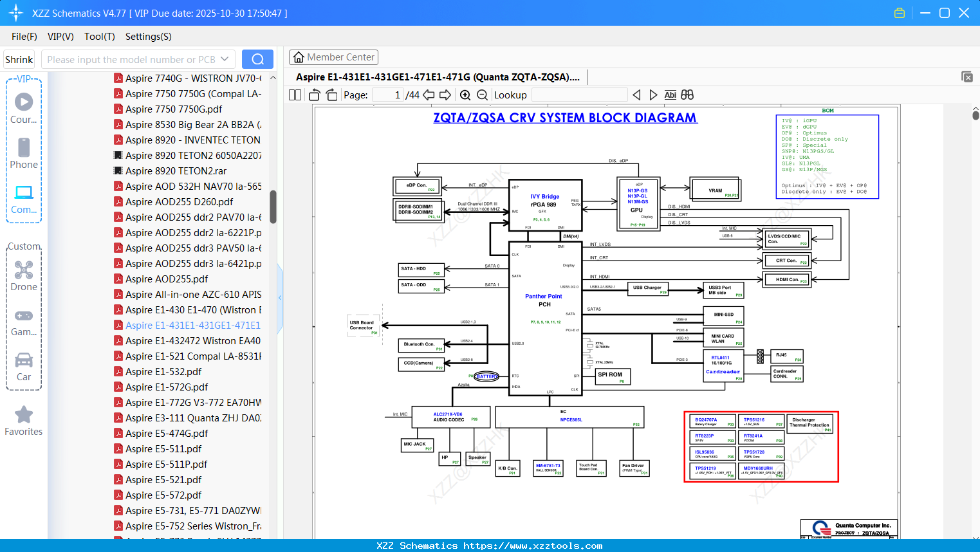Open Aspire AOD 532H NAV70 file
The height and width of the screenshot is (552, 980).
point(188,186)
